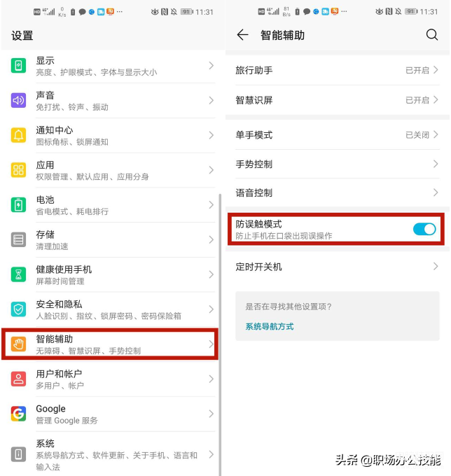
Task: Tap the gray 存储 storage icon
Action: pos(18,240)
